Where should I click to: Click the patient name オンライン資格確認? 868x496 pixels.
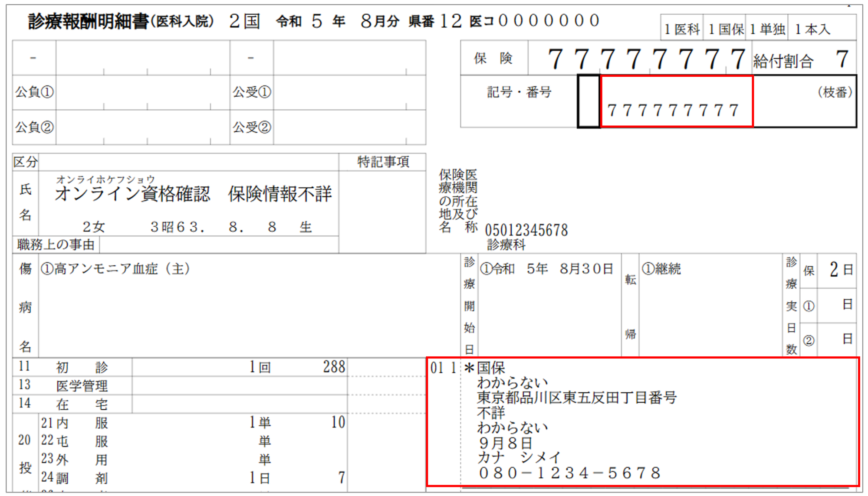point(132,194)
